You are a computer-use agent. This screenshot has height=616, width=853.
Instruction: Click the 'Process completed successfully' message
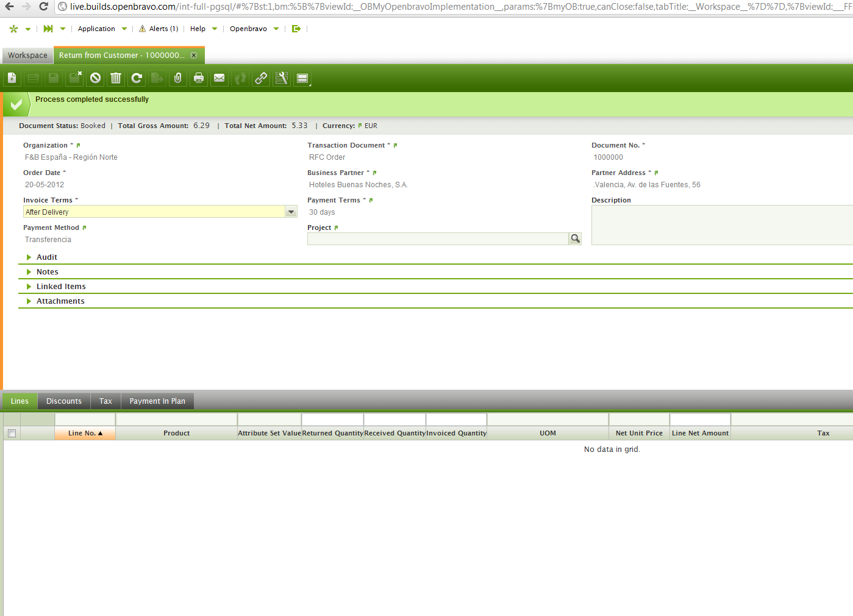click(x=92, y=99)
